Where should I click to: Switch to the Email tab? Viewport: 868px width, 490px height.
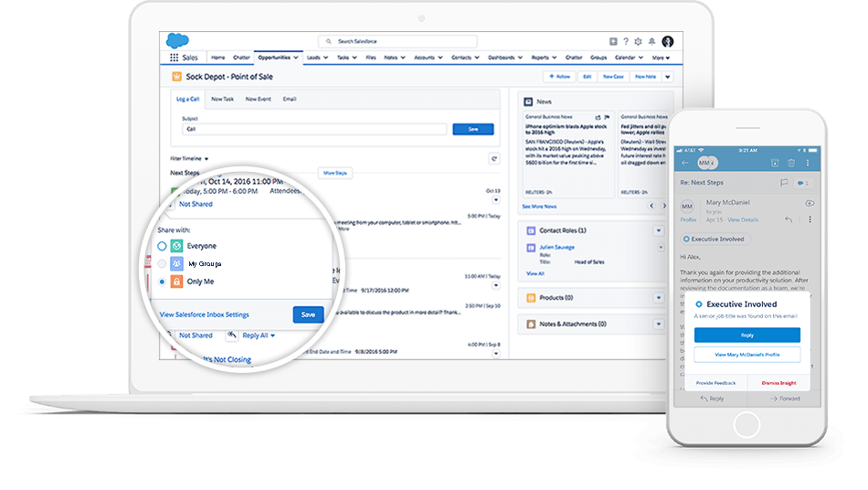click(x=290, y=99)
